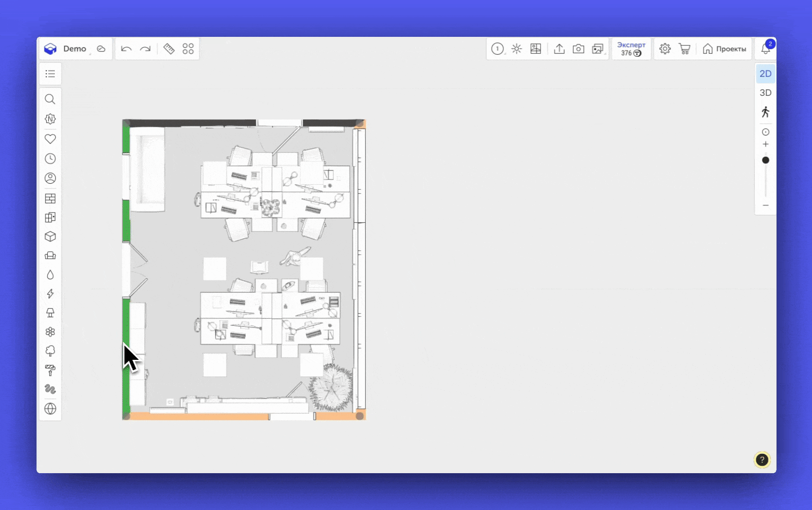
Task: Open lighting lamp catalog icon
Action: click(50, 313)
